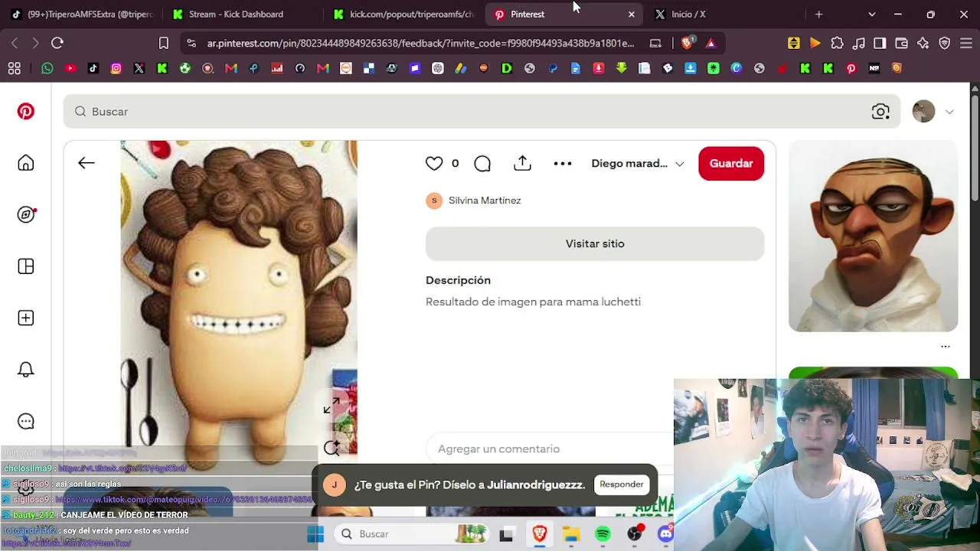Open Pinterest home via the red logo
980x551 pixels.
point(26,112)
